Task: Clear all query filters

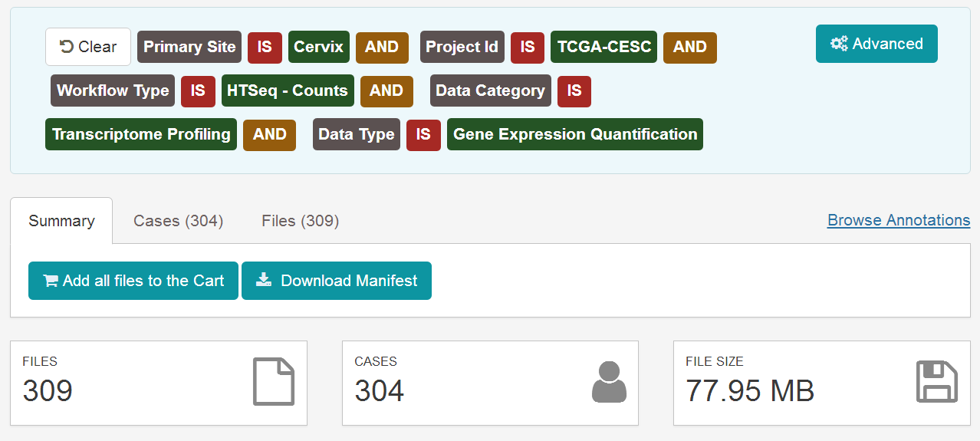Action: (88, 47)
